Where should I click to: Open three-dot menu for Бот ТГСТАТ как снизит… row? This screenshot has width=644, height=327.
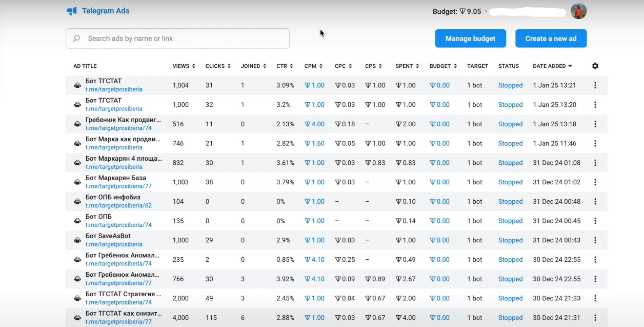[595, 318]
